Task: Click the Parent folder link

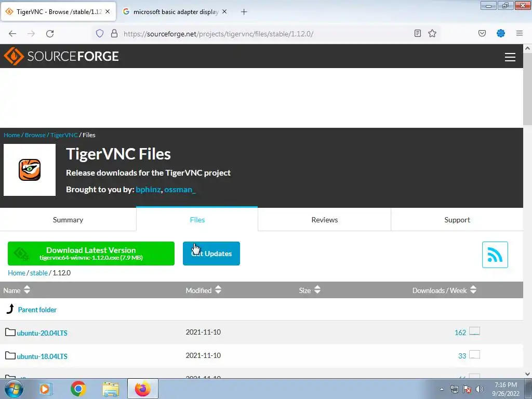Action: click(x=37, y=310)
